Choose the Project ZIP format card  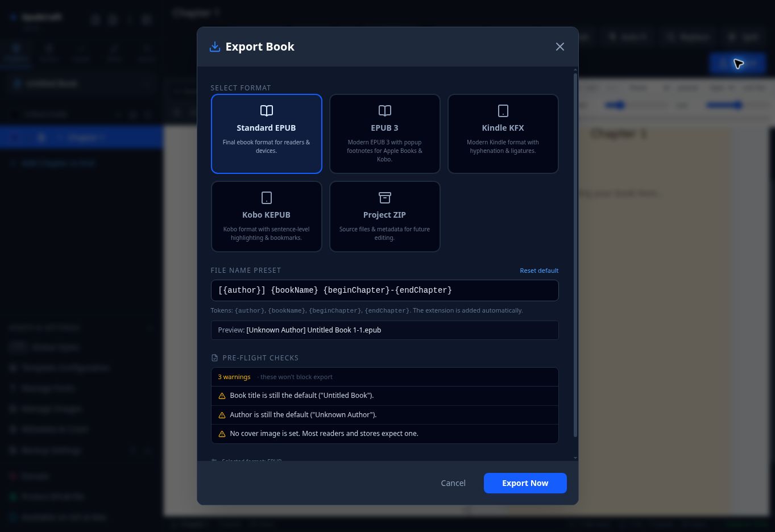click(385, 217)
